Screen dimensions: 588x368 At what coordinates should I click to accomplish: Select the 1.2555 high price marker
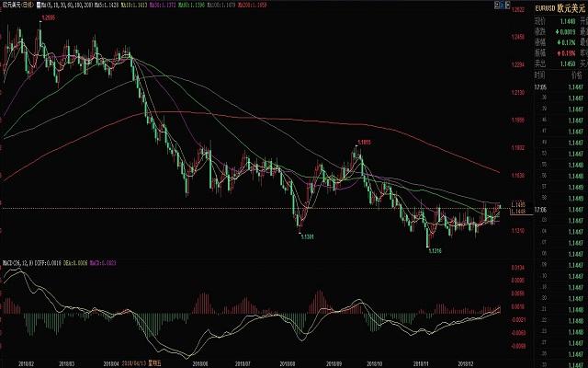[48, 17]
